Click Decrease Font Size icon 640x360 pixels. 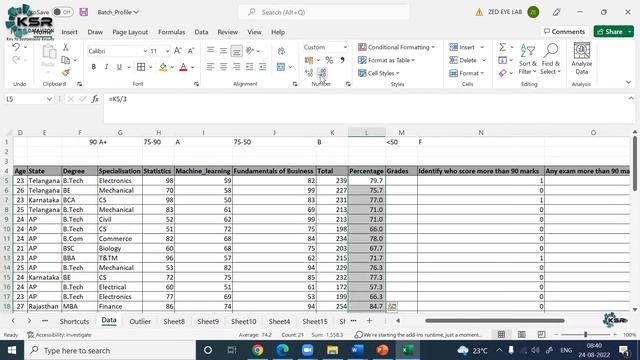[191, 51]
